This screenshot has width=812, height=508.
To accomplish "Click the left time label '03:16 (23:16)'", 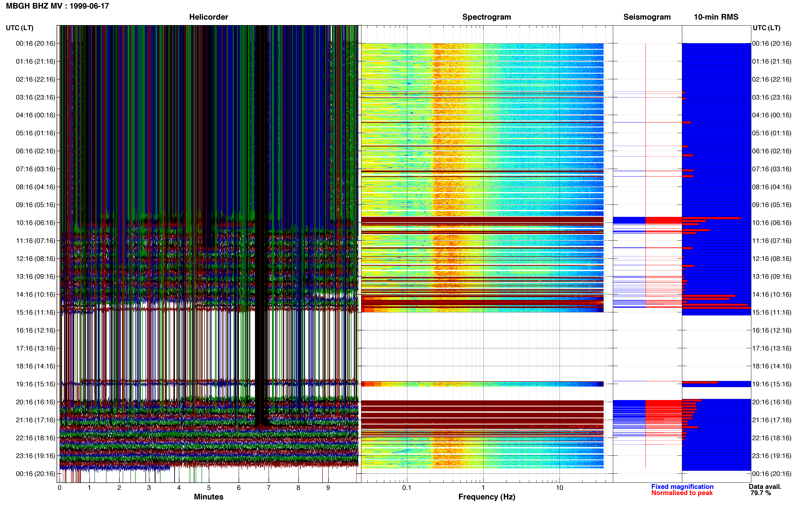I will click(36, 97).
